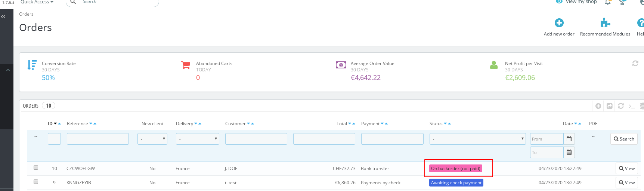Click the From date field
Viewport: 644px width, 191px height.
click(547, 139)
